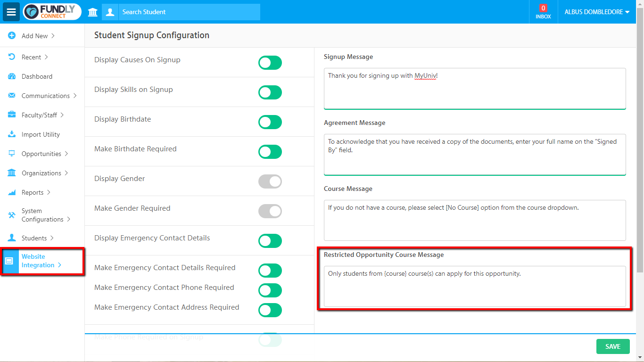Image resolution: width=644 pixels, height=362 pixels.
Task: Expand the Students chevron
Action: click(52, 238)
